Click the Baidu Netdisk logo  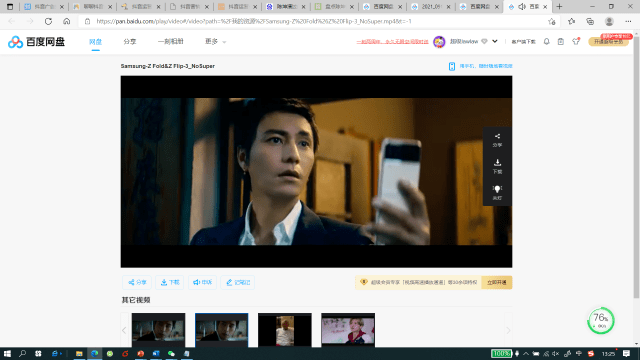click(37, 42)
